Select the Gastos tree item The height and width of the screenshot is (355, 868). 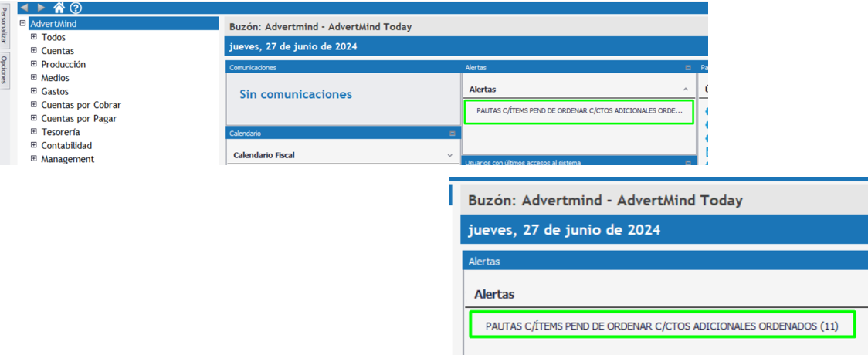pyautogui.click(x=55, y=91)
